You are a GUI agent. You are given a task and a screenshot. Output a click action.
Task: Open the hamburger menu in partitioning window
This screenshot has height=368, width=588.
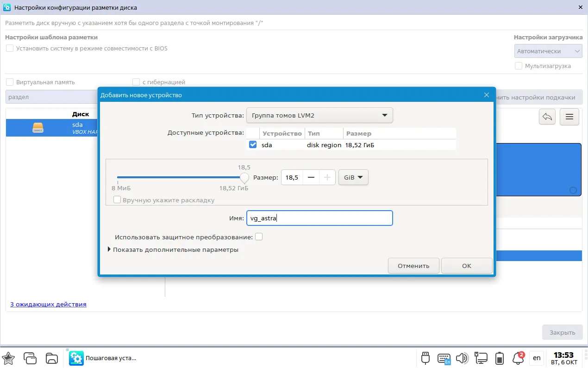569,117
